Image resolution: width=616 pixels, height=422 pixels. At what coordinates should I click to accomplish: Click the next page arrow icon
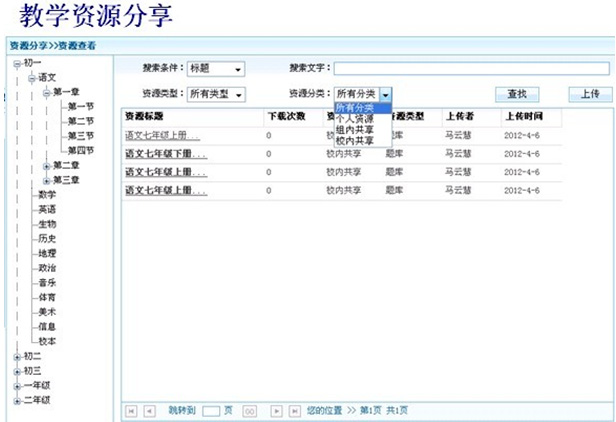[x=276, y=410]
